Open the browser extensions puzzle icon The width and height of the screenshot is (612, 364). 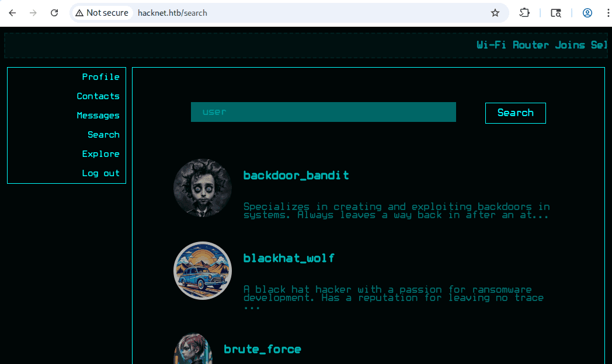coord(524,13)
